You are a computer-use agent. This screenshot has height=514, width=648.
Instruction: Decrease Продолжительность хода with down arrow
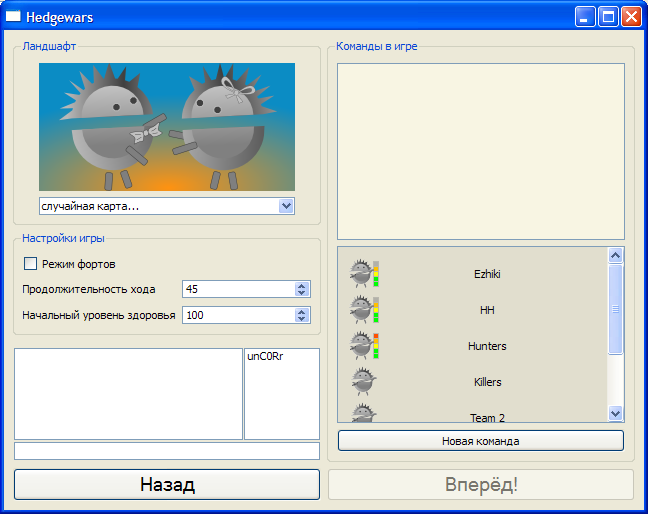tap(302, 293)
